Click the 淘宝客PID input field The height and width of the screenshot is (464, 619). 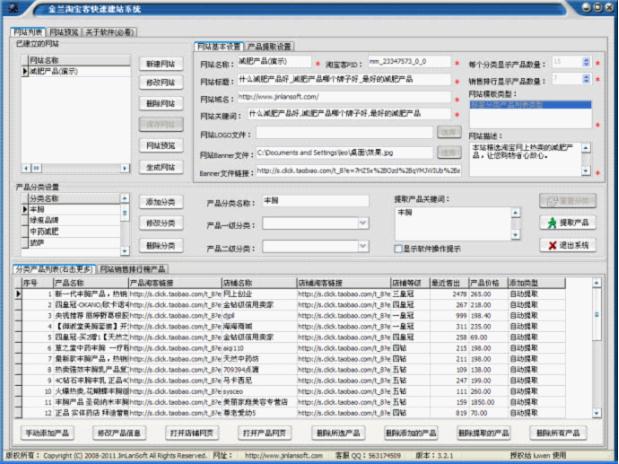[x=409, y=62]
